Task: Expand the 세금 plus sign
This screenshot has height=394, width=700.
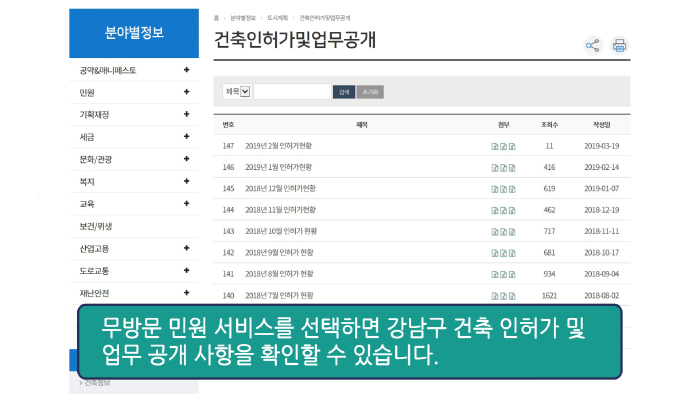Action: click(187, 137)
